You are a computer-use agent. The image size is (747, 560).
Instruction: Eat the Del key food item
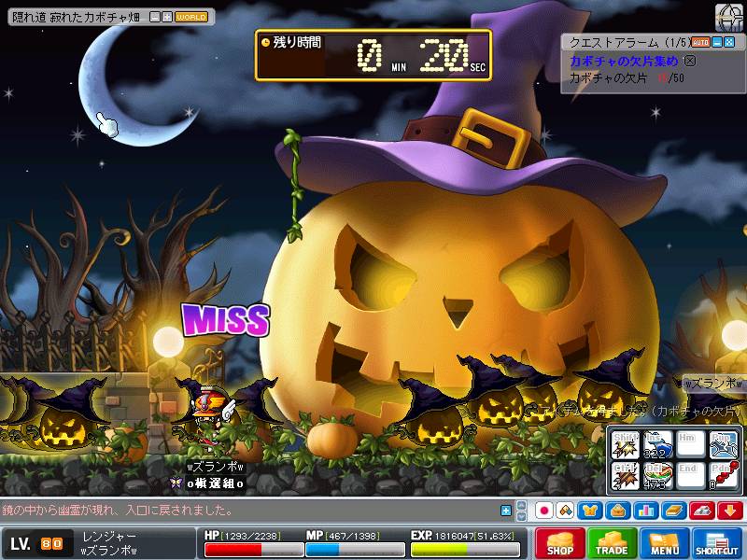657,476
